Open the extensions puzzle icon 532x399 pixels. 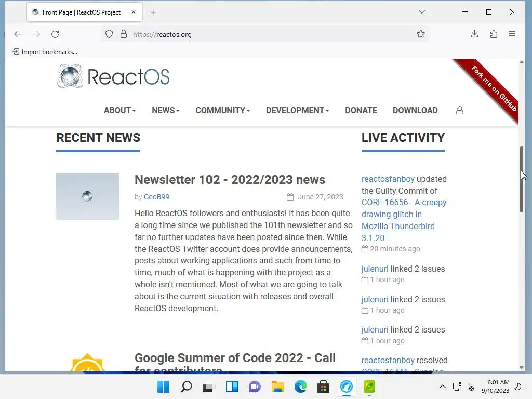point(494,34)
